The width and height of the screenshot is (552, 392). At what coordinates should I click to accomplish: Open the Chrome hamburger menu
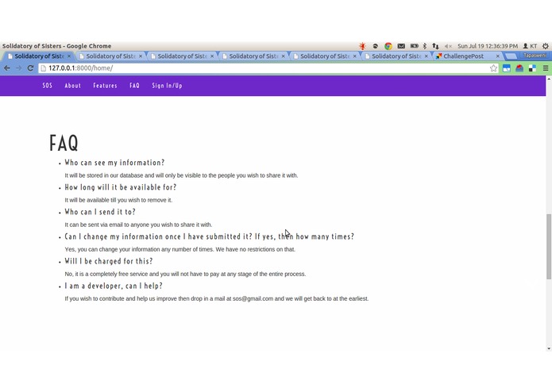(x=546, y=68)
